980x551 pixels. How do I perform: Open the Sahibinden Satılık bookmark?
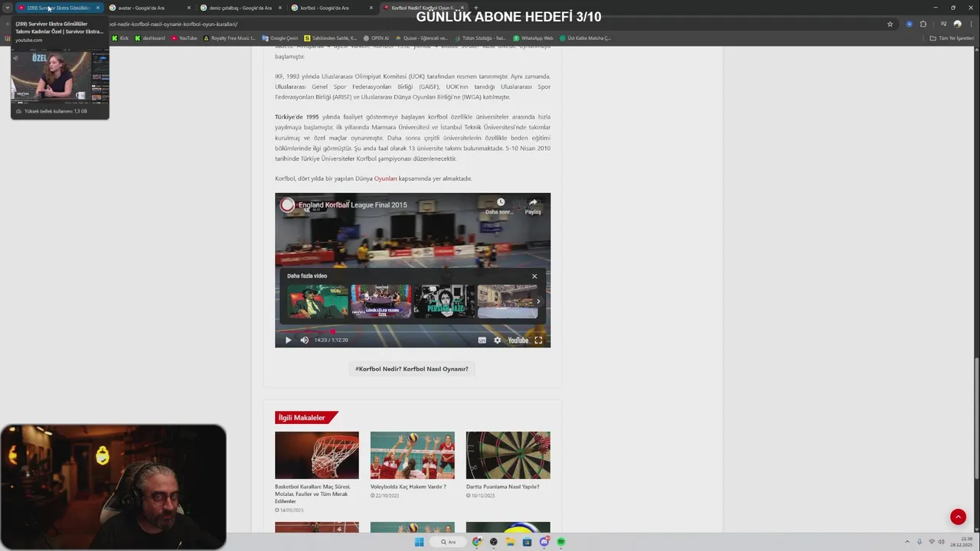331,38
